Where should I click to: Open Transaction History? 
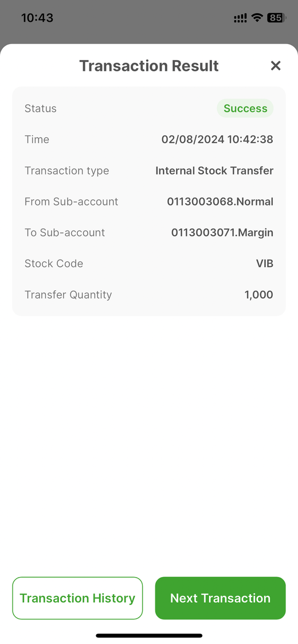click(77, 598)
